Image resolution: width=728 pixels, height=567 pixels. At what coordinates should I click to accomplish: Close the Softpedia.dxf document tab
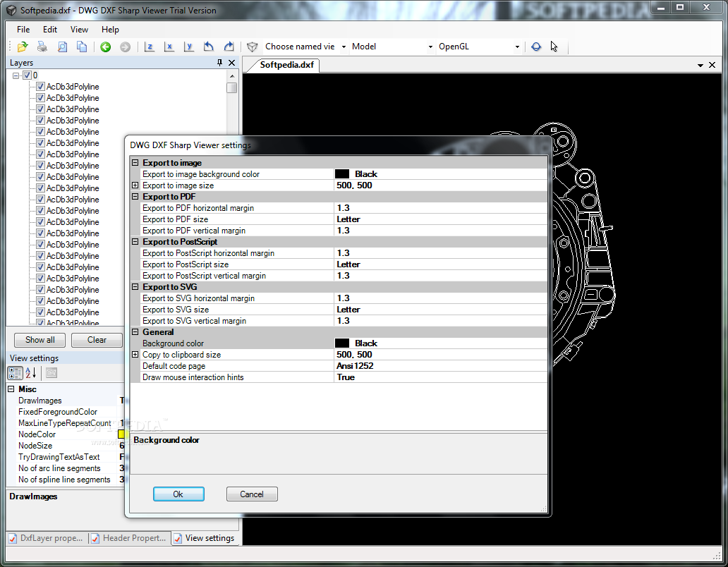point(712,66)
